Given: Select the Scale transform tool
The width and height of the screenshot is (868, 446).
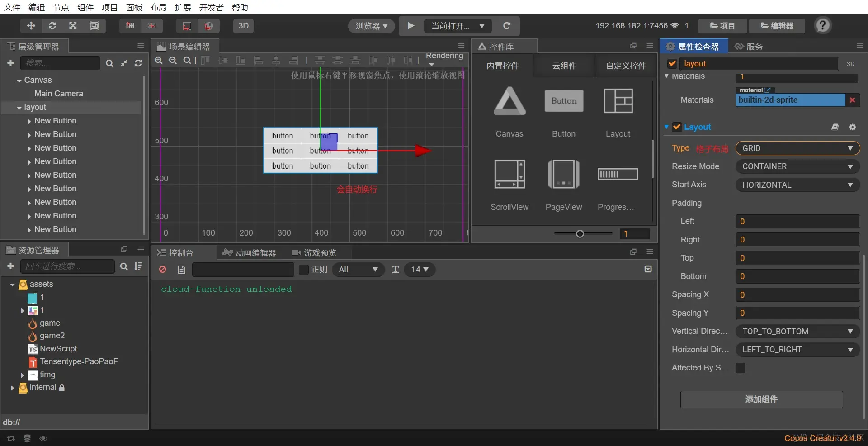Looking at the screenshot, I should (x=73, y=26).
